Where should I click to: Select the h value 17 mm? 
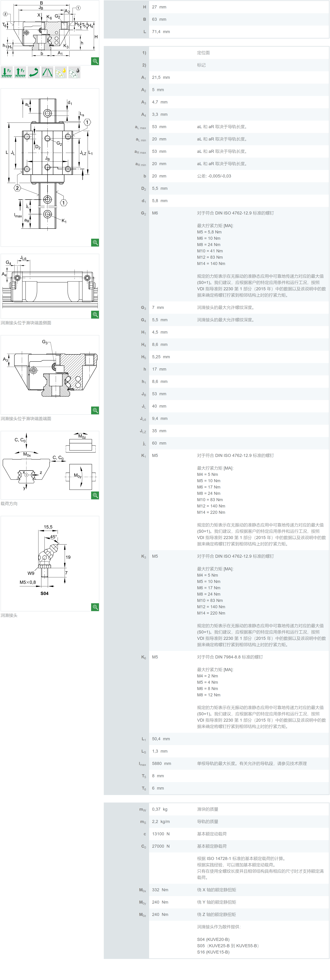tap(159, 369)
